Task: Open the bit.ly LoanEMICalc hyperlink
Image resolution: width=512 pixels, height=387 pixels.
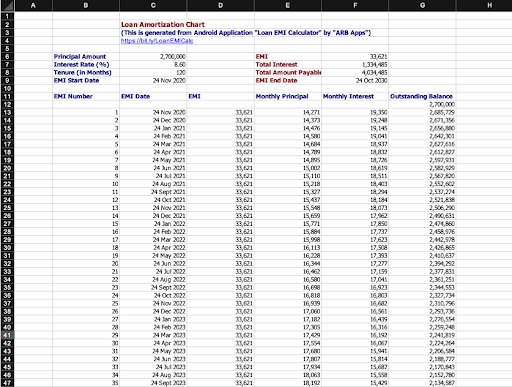Action: tap(157, 41)
